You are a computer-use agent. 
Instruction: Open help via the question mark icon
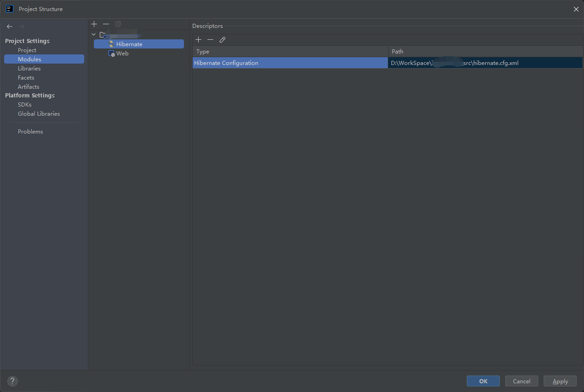tap(12, 381)
